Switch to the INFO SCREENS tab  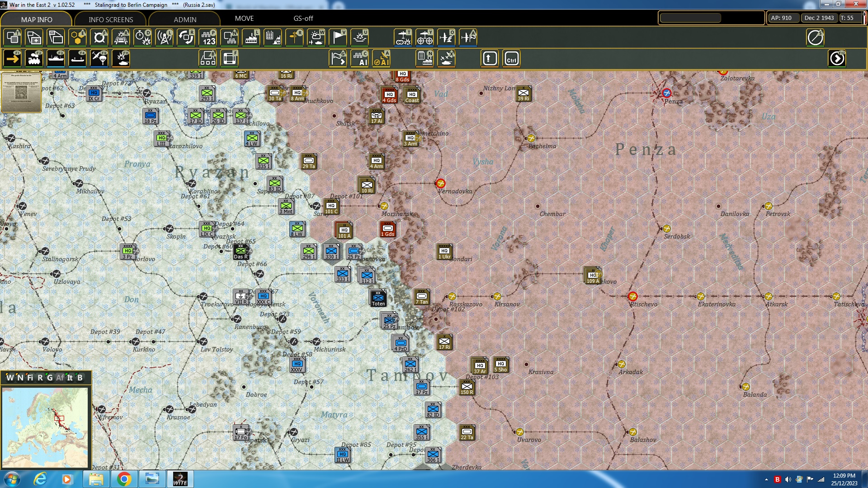click(x=110, y=19)
